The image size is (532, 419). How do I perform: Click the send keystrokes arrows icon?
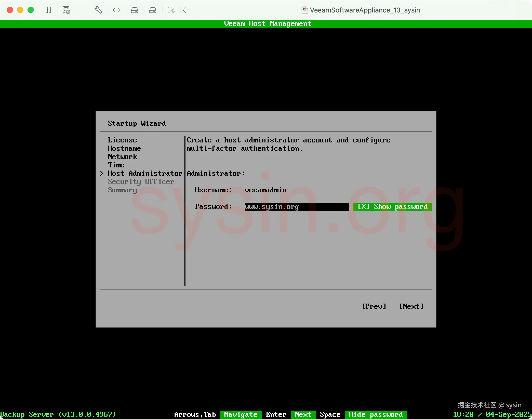click(116, 10)
